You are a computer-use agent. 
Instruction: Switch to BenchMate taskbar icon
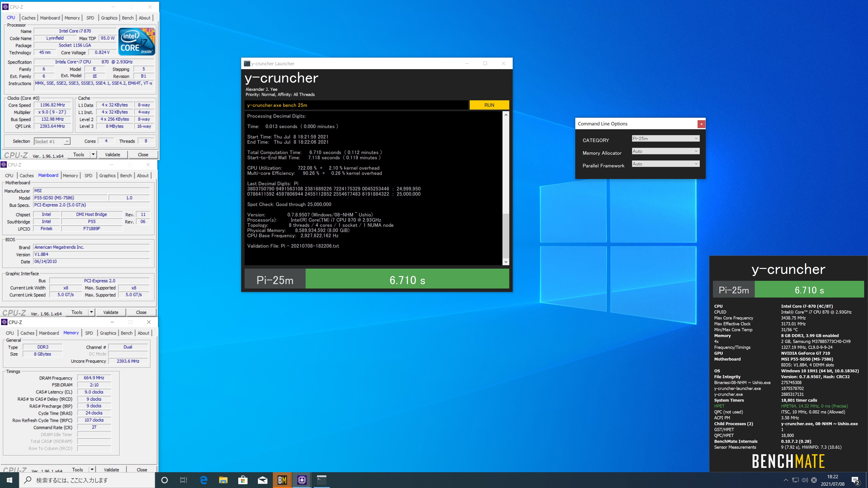(282, 480)
